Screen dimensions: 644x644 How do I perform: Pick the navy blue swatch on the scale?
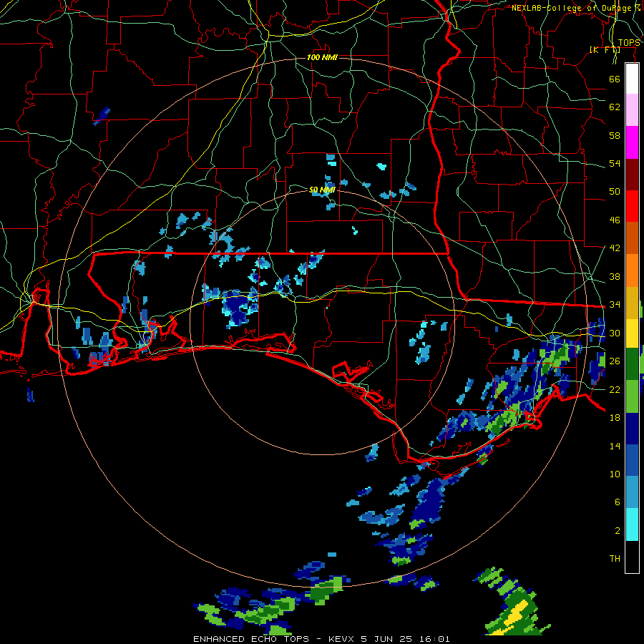632,429
